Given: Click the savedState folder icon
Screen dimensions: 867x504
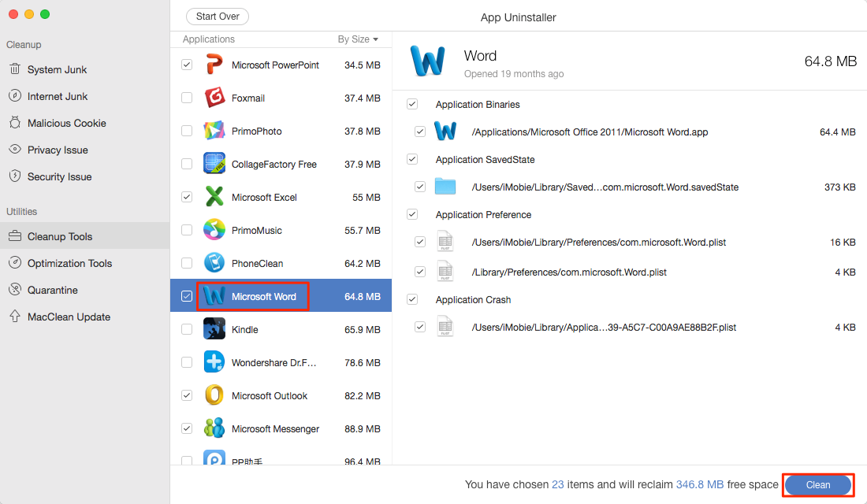Looking at the screenshot, I should click(x=445, y=186).
